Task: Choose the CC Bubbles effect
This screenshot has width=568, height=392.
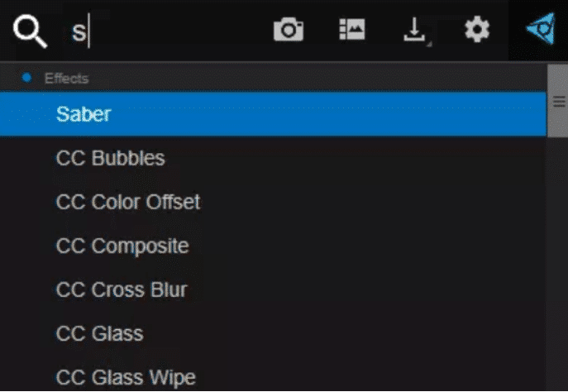Action: click(110, 158)
